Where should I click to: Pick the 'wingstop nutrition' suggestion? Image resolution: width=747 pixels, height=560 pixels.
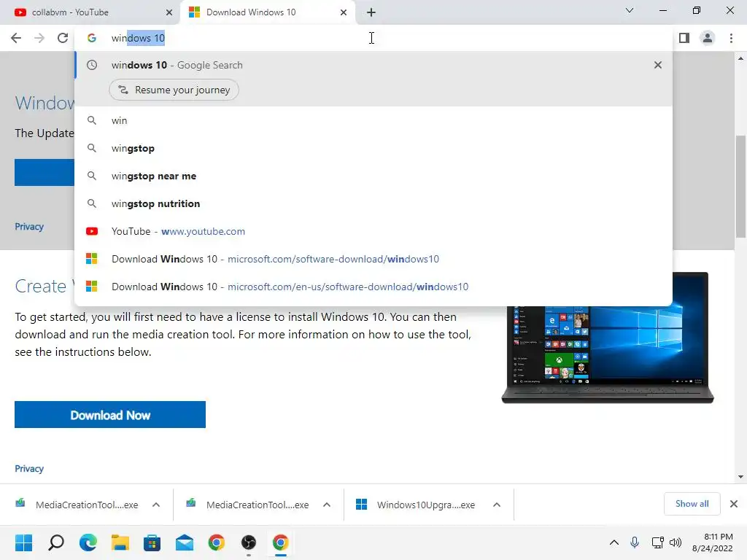click(x=373, y=203)
